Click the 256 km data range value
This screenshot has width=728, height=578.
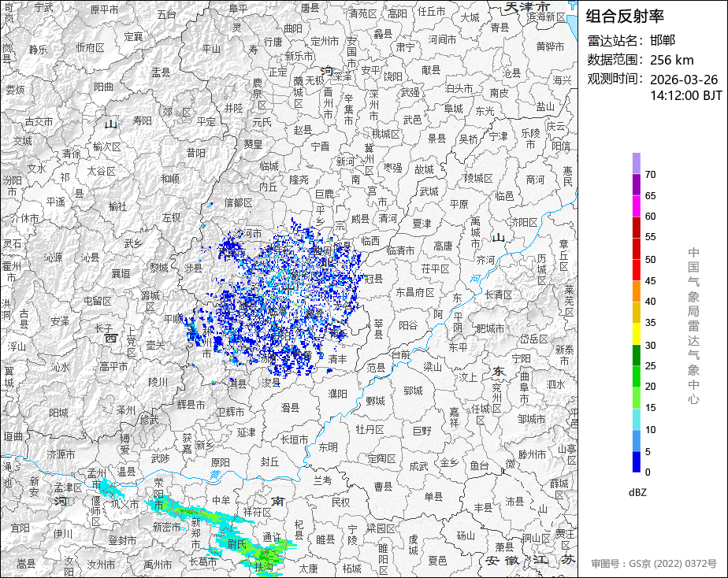tap(671, 60)
